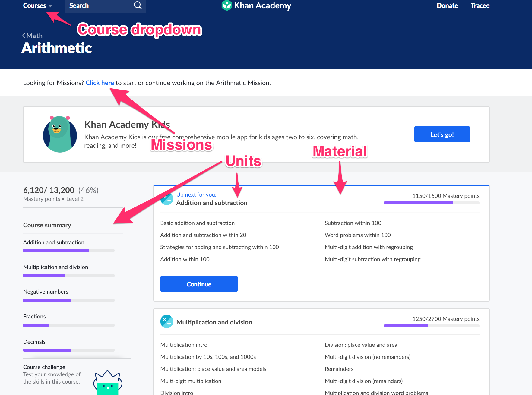Open Basic addition and subtraction lesson
532x395 pixels.
pyautogui.click(x=197, y=223)
